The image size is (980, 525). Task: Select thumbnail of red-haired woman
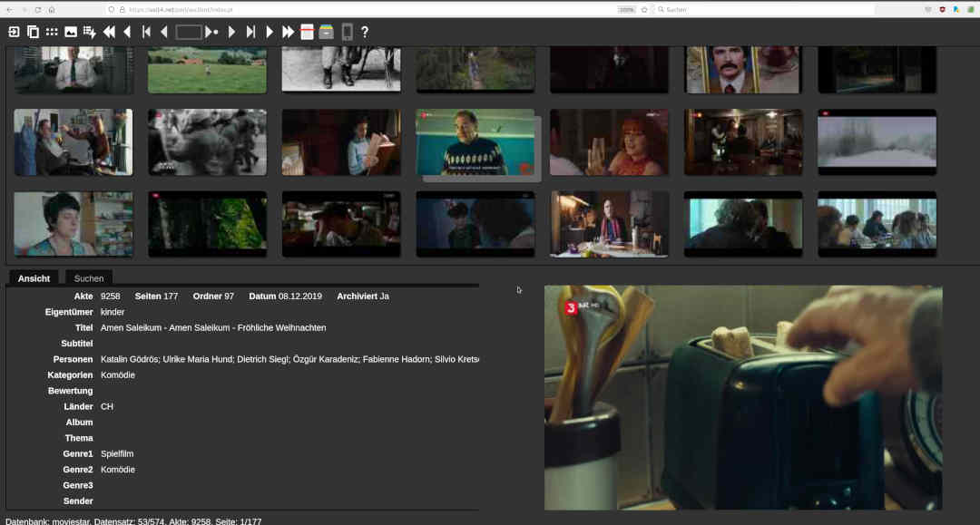pyautogui.click(x=609, y=142)
